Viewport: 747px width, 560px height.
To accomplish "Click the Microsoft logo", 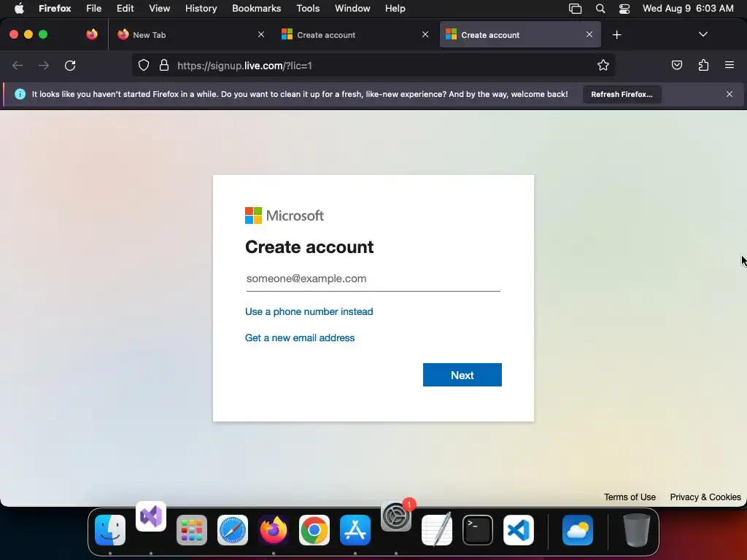I will 285,215.
